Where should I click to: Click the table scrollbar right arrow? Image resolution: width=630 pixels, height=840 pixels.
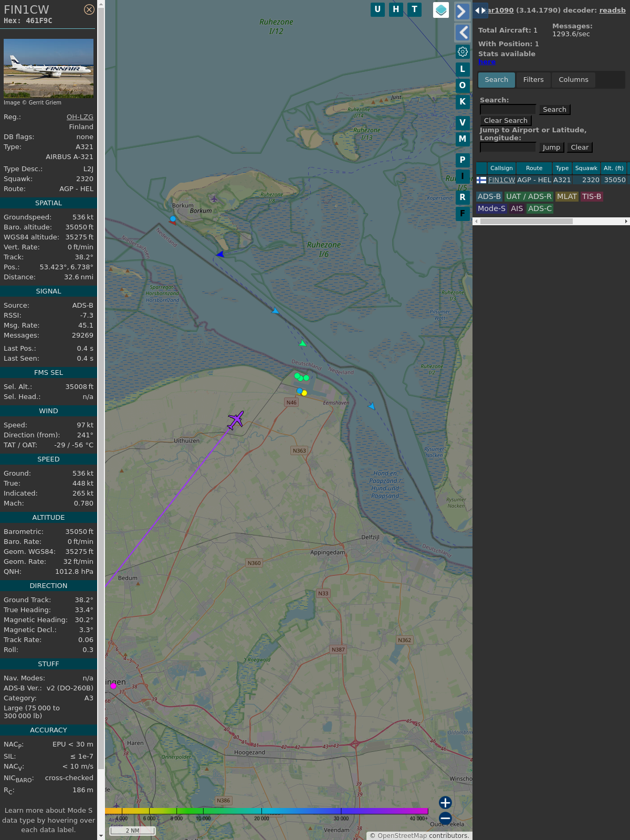tap(626, 222)
